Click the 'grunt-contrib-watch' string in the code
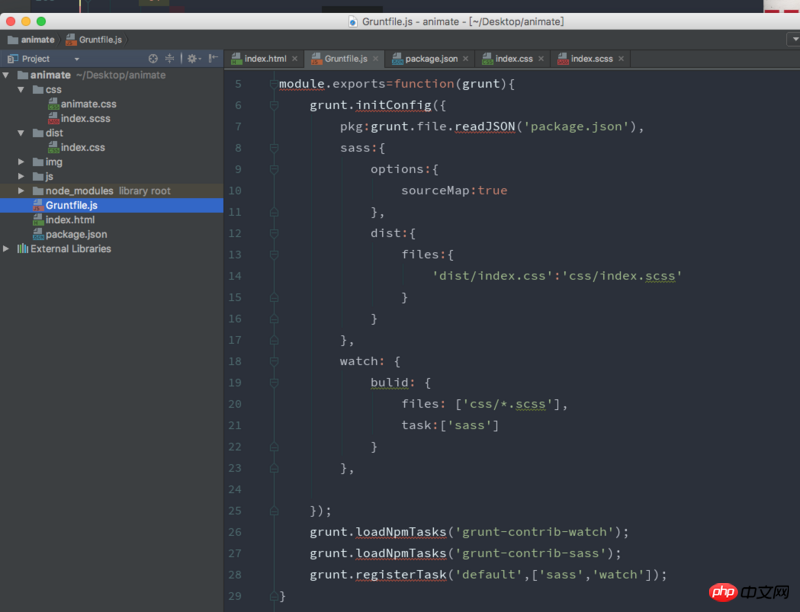 tap(535, 532)
